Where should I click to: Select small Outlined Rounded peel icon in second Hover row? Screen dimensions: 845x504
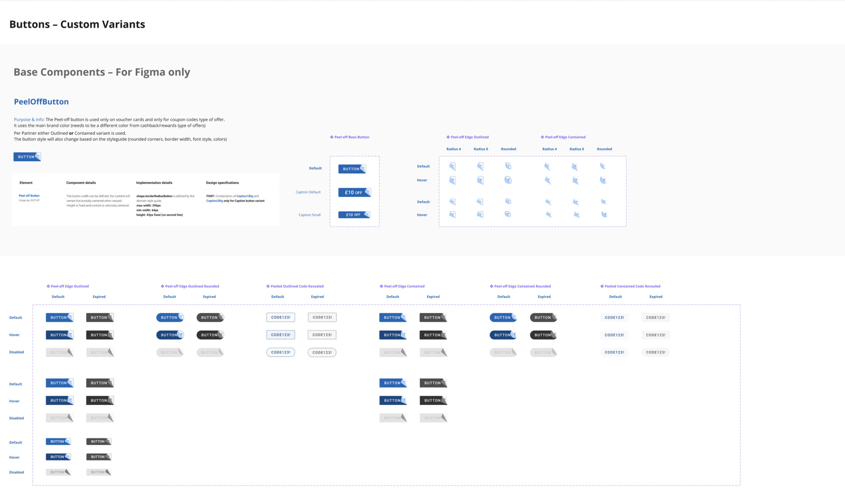coord(507,214)
